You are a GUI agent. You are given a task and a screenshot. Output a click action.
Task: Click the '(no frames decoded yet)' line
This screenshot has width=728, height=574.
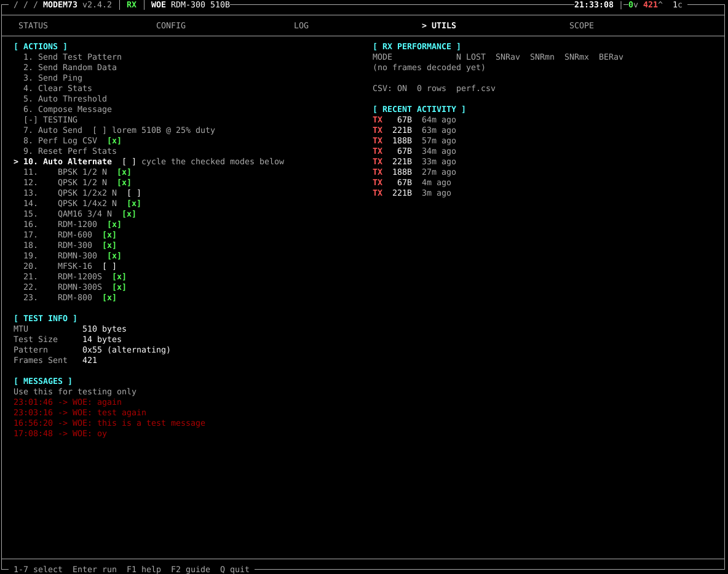coord(429,67)
